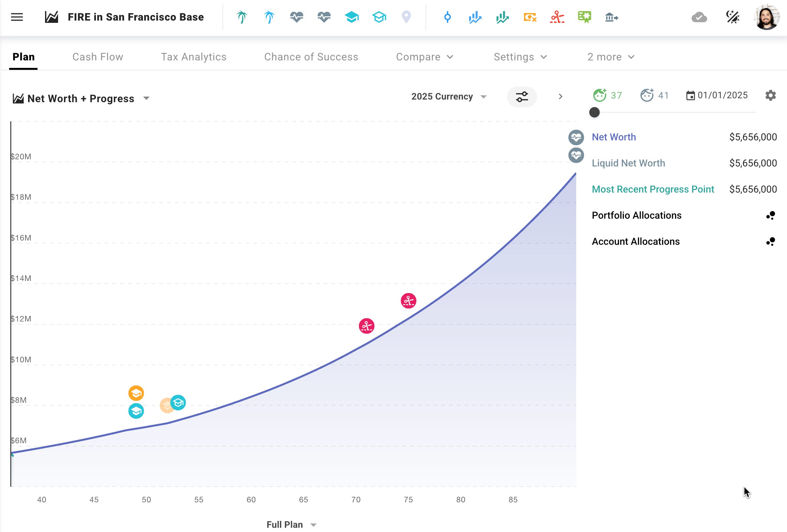This screenshot has height=532, width=787.
Task: Click the blue palm tree icon
Action: click(x=269, y=17)
